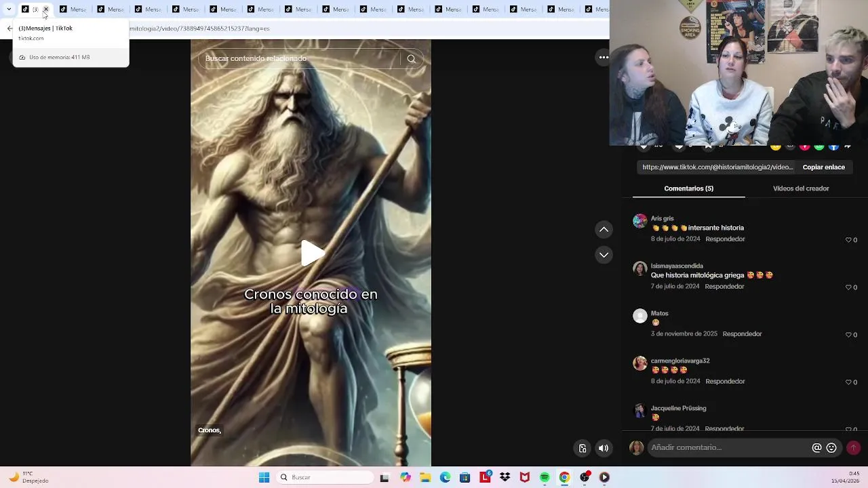Click the address bar URL text

pos(199,28)
